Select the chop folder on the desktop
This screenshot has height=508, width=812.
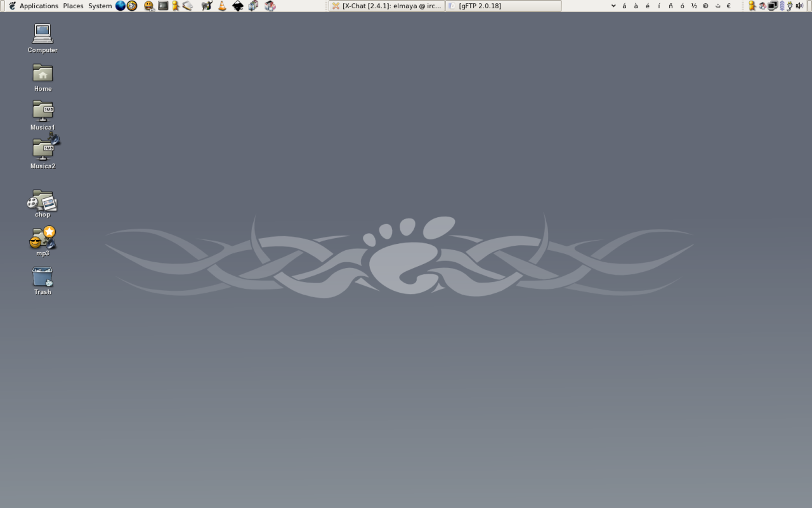pos(43,204)
